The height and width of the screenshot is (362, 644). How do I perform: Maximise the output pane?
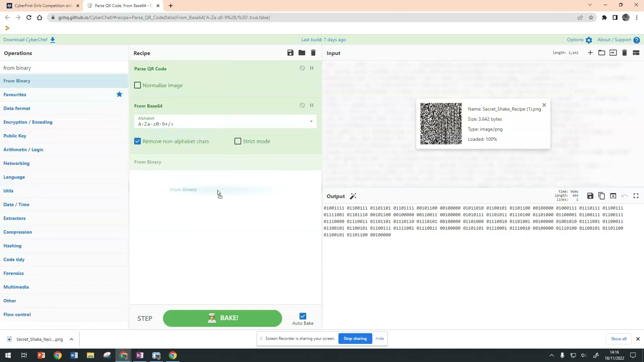pyautogui.click(x=636, y=196)
